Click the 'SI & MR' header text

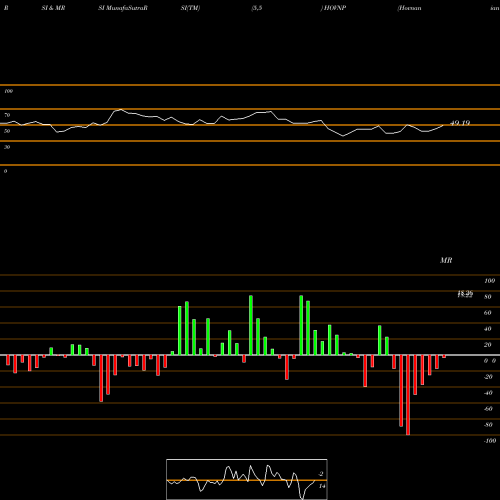53,8
